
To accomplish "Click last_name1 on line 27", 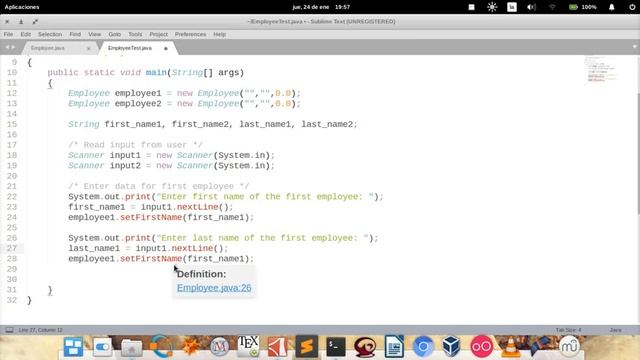I will [94, 248].
